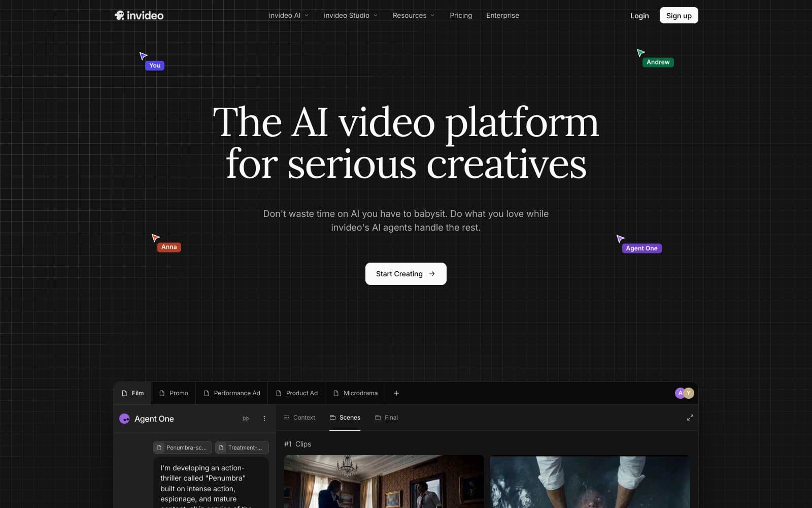Open the Enterprise page
This screenshot has height=508, width=812.
[x=502, y=15]
